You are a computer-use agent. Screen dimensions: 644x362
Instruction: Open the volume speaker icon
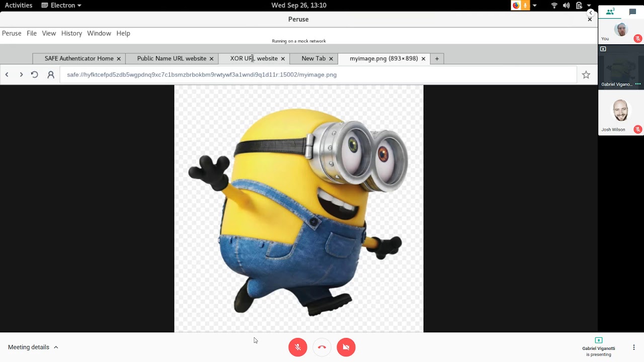pyautogui.click(x=567, y=5)
